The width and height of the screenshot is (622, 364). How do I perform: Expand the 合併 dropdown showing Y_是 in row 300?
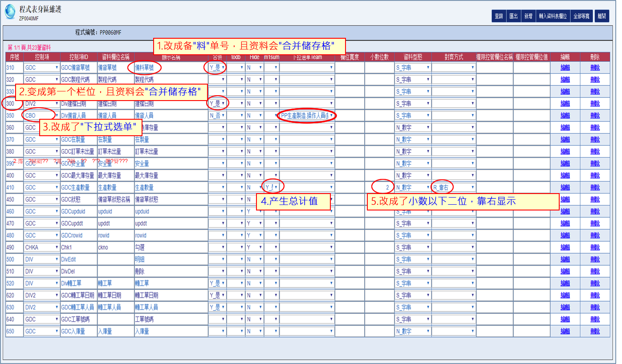(x=217, y=104)
